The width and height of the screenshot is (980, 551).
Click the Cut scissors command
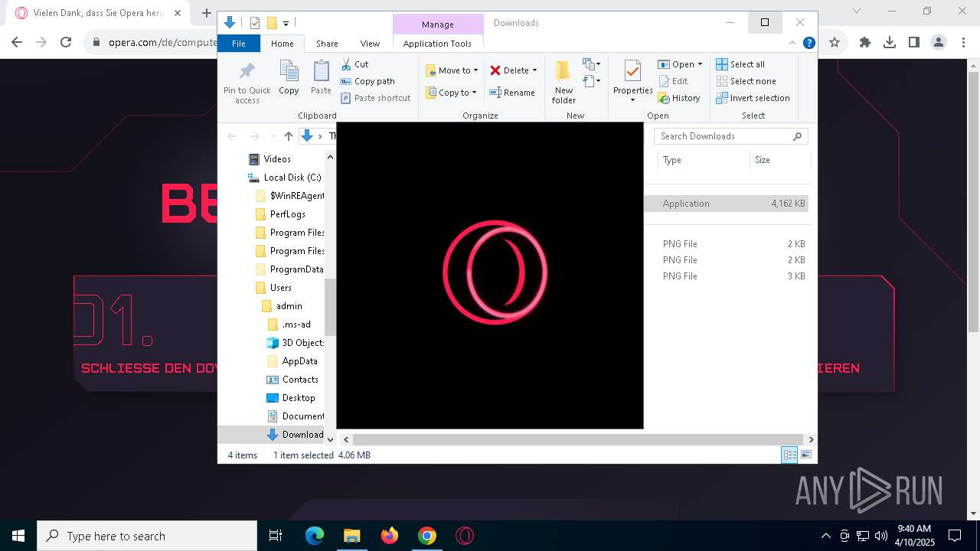(354, 64)
